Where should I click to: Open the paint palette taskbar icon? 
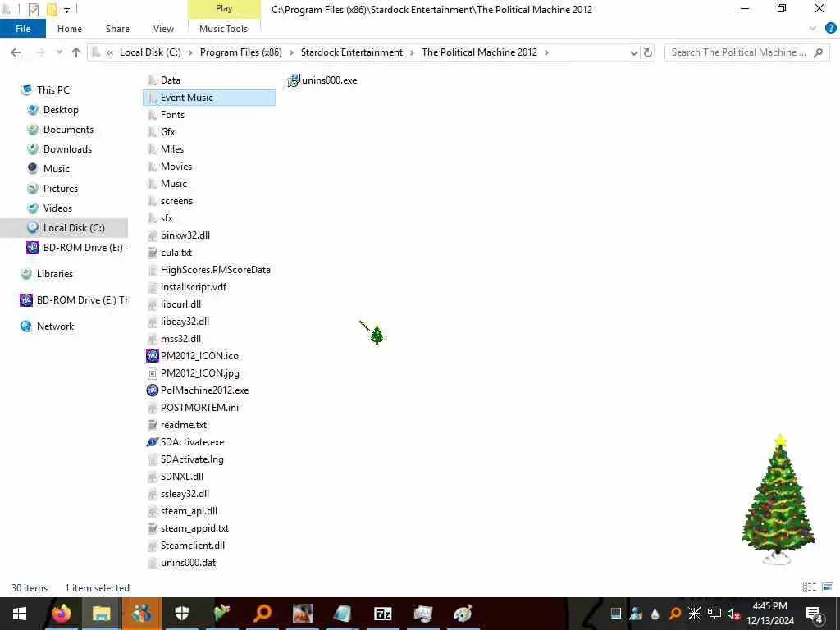click(463, 614)
